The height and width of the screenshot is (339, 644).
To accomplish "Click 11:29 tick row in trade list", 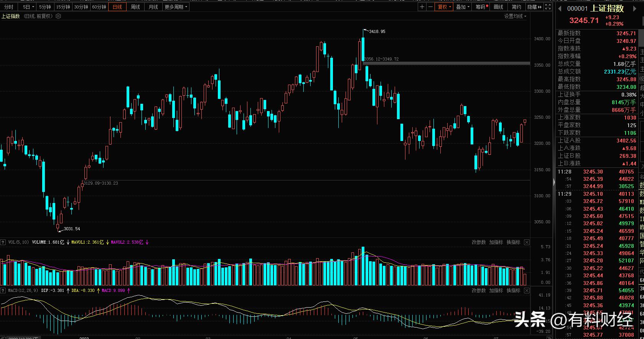I will tap(596, 194).
